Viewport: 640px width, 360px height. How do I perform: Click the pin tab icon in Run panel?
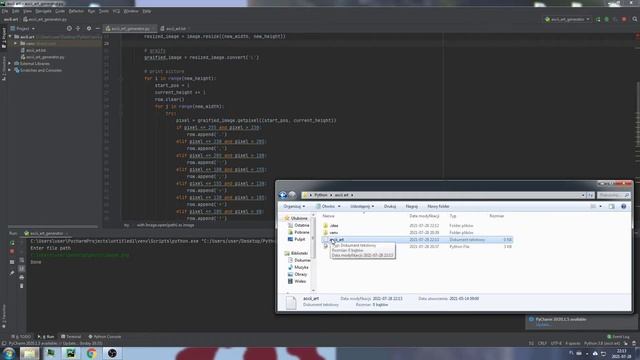click(12, 273)
